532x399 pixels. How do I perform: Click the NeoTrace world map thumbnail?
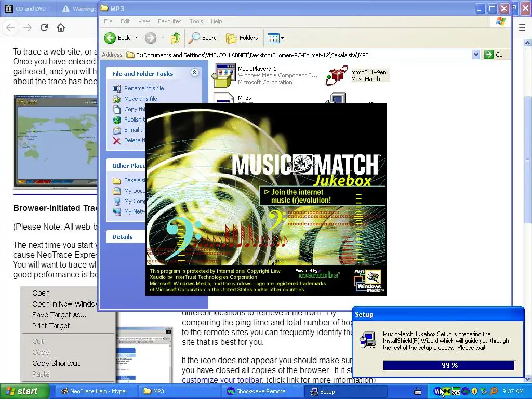(x=55, y=142)
